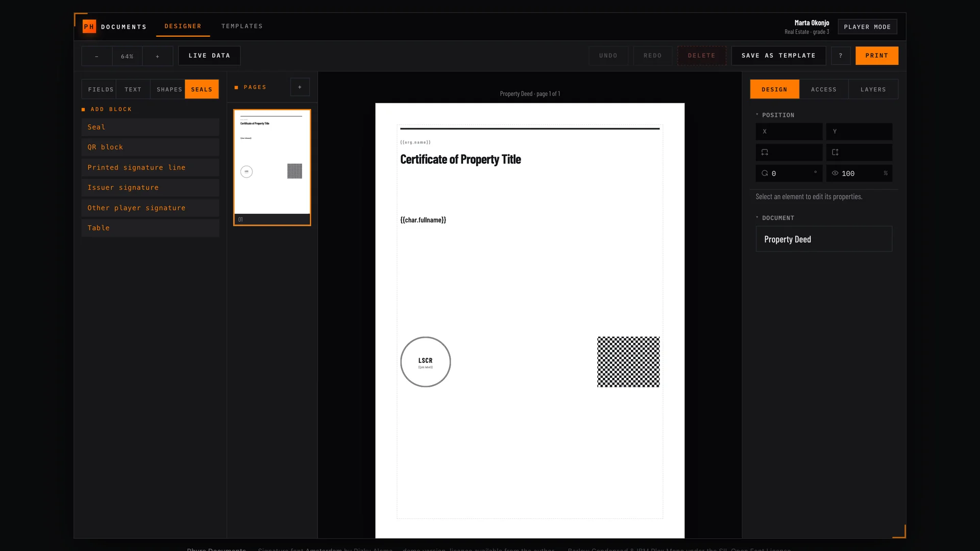This screenshot has width=980, height=551.
Task: Click the height icon in Position panel
Action: coord(835,153)
